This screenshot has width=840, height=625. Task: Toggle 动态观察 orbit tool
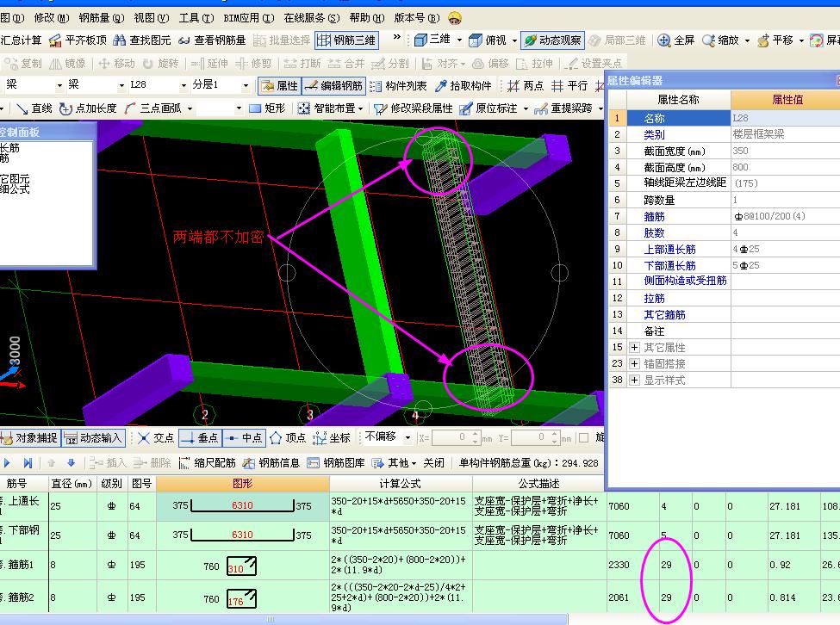coord(552,40)
